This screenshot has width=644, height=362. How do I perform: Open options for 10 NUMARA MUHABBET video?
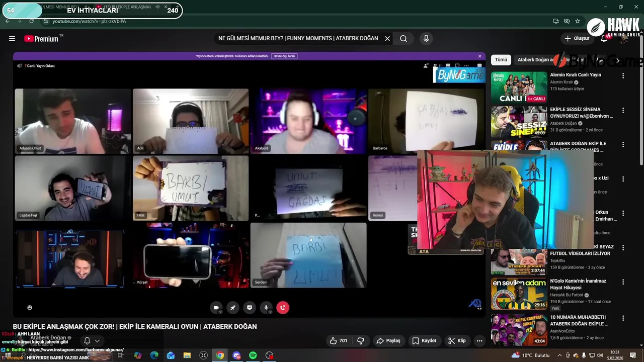pyautogui.click(x=623, y=318)
